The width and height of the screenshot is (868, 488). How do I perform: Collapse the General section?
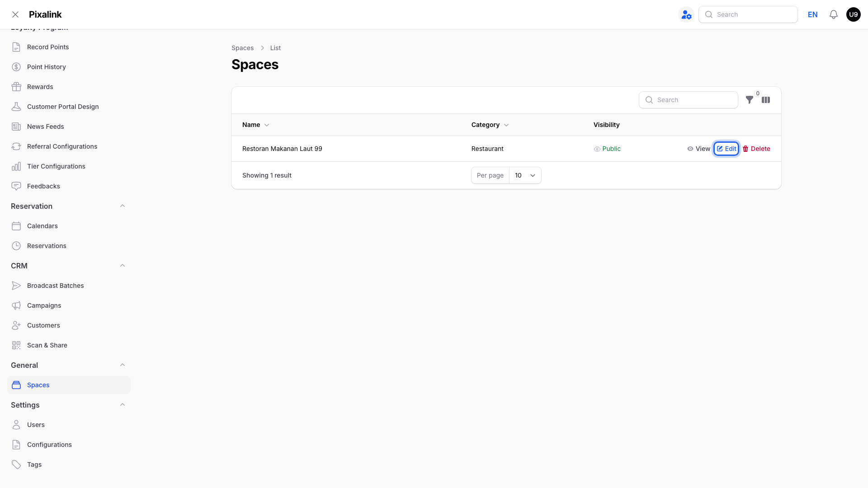tap(123, 365)
